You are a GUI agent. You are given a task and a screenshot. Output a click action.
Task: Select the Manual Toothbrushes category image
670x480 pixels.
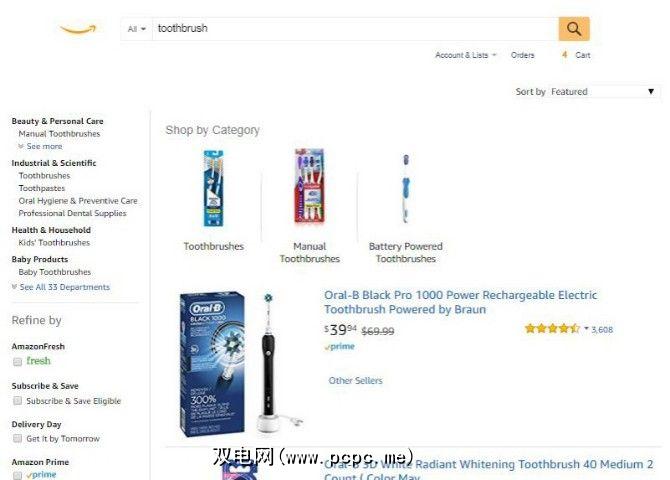(x=309, y=186)
